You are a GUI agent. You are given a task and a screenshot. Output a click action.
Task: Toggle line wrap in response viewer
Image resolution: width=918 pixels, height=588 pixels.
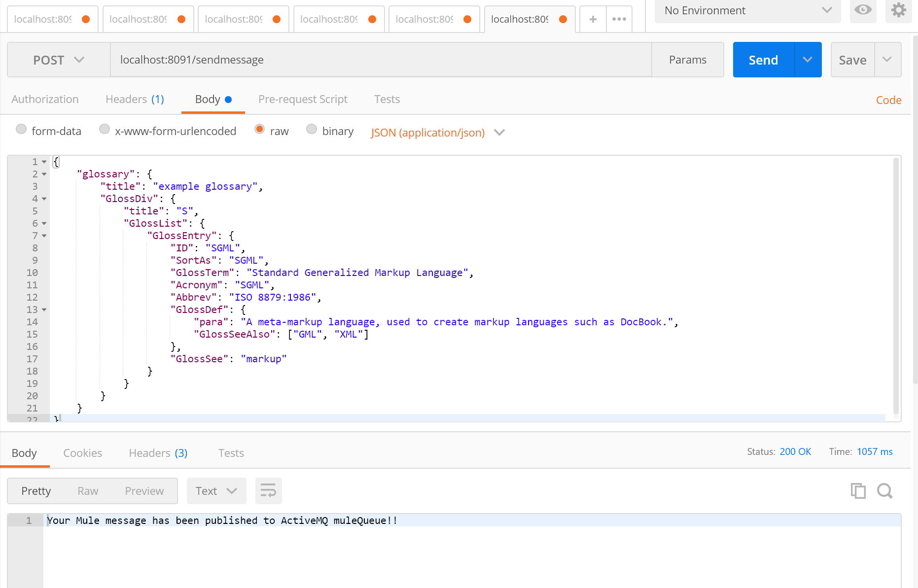[x=268, y=491]
